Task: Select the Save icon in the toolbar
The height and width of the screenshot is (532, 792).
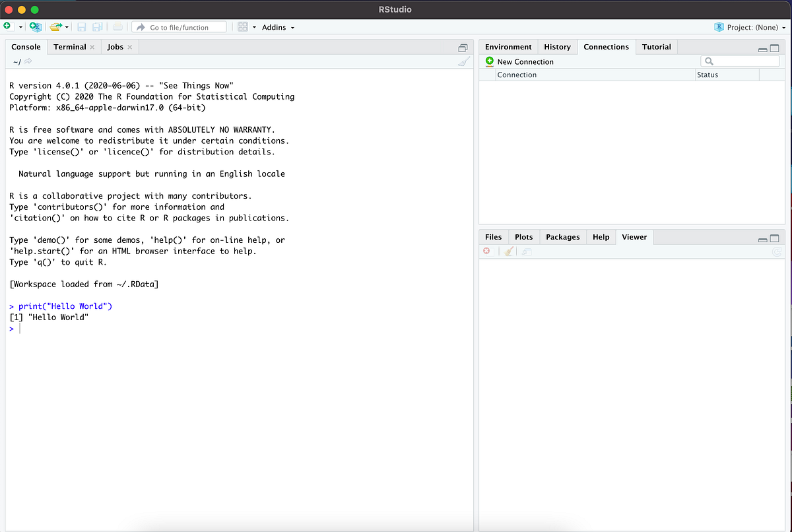Action: click(81, 26)
